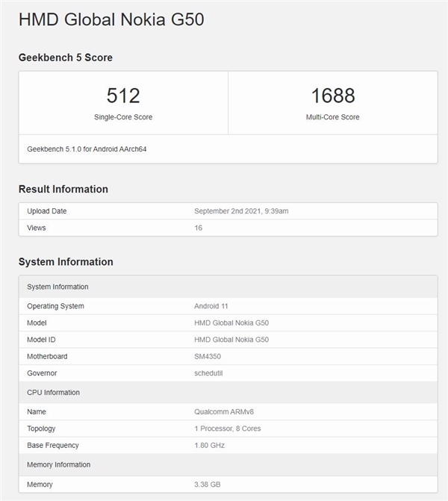Click the Topology label
The width and height of the screenshot is (448, 501).
(41, 429)
